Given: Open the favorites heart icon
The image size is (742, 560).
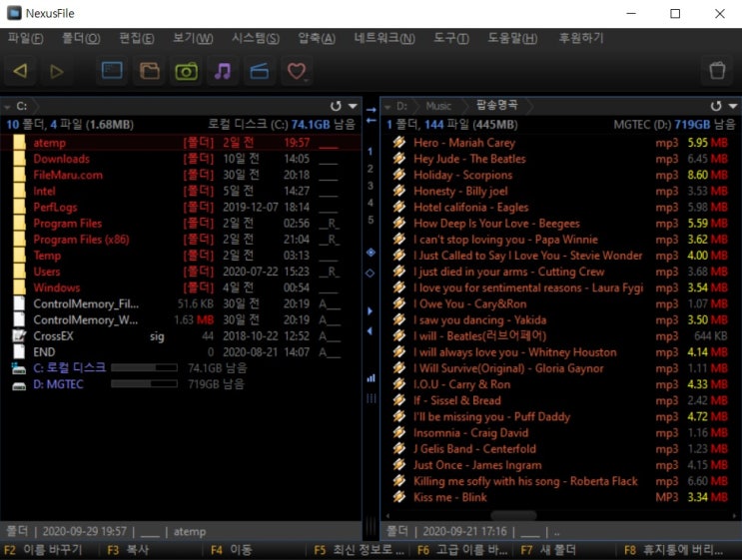Looking at the screenshot, I should pyautogui.click(x=297, y=71).
